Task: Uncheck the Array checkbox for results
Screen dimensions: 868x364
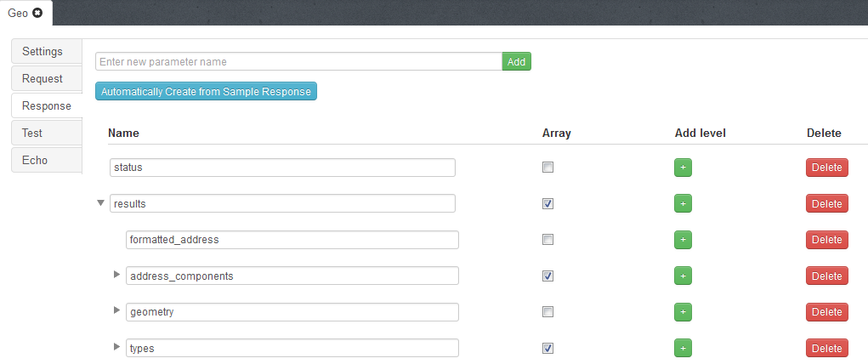Action: (x=548, y=203)
